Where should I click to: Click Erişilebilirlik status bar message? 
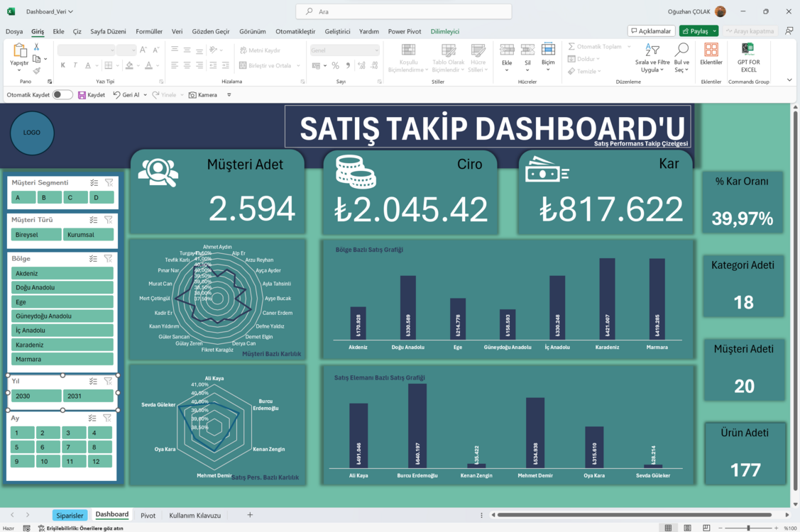81,528
